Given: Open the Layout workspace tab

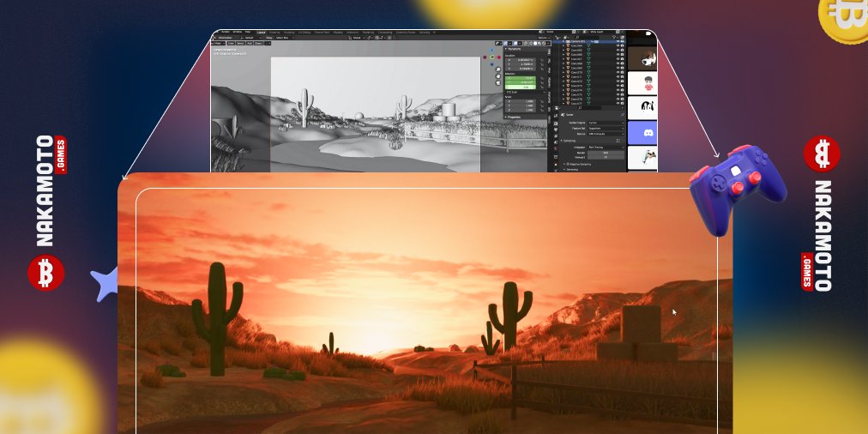Looking at the screenshot, I should tap(262, 32).
